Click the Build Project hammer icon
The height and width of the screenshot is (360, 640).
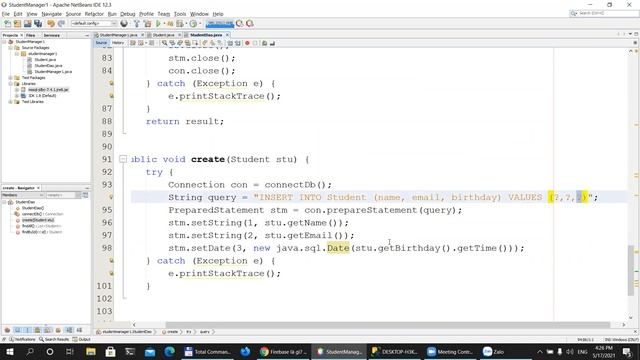pos(137,24)
